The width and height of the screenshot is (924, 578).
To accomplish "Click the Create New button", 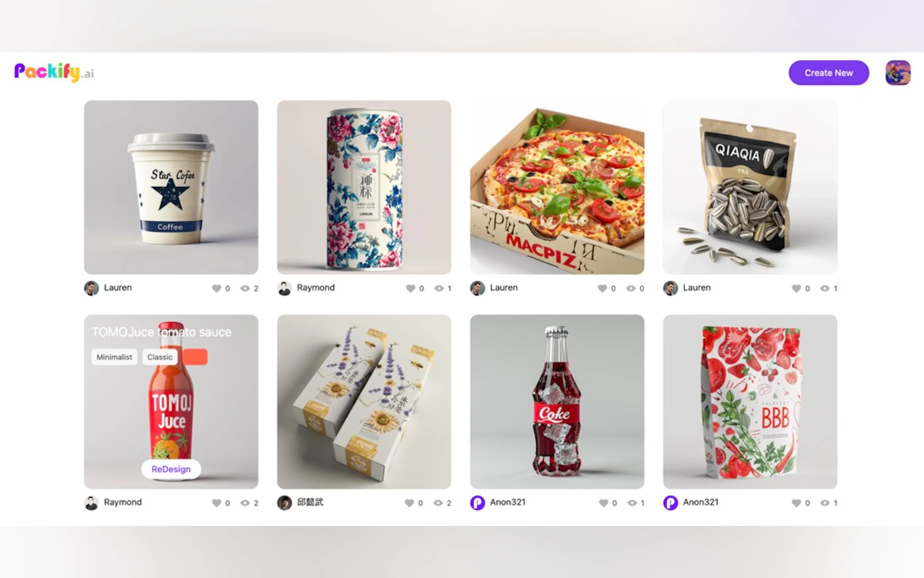I will coord(828,73).
